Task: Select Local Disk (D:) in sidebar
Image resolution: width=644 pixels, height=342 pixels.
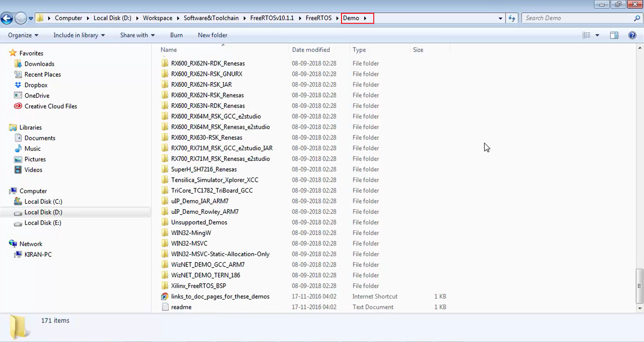Action: coord(43,212)
